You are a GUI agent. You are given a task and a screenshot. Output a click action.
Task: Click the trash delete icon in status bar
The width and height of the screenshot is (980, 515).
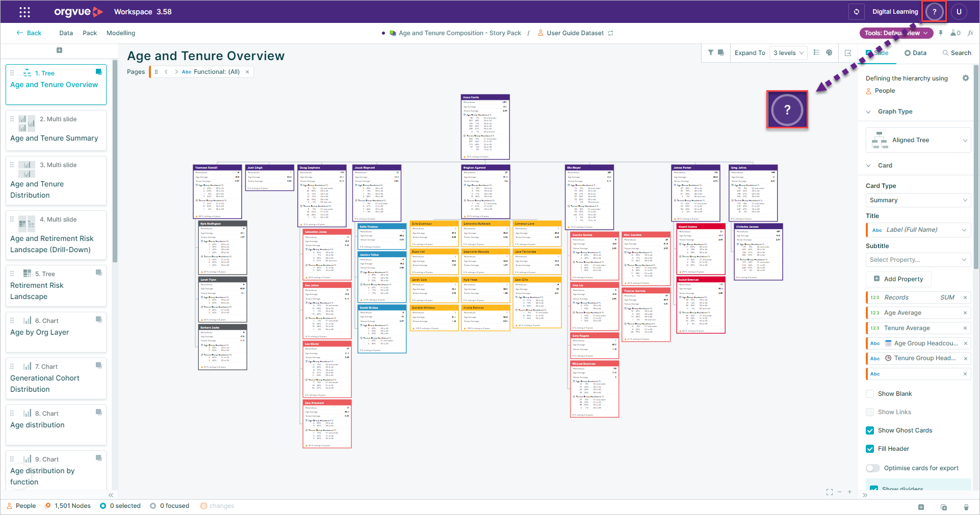[x=966, y=507]
